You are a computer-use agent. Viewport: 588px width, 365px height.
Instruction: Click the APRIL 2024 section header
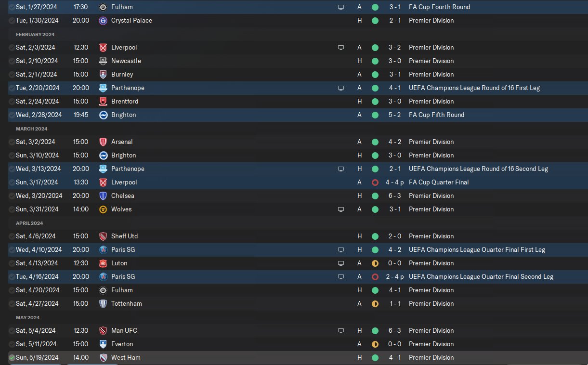coord(29,223)
